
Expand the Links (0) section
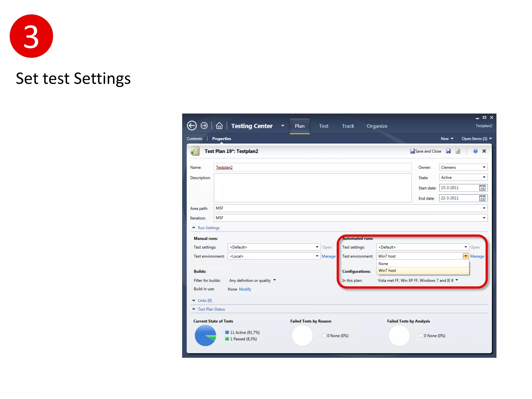pos(194,301)
